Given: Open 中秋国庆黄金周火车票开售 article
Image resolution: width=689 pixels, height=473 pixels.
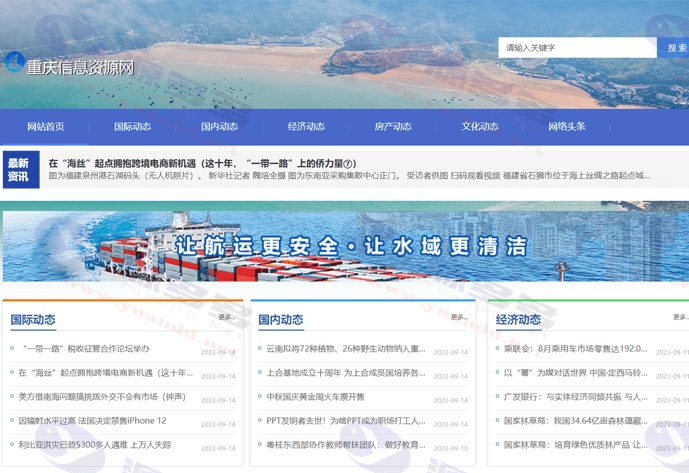Looking at the screenshot, I should (315, 397).
